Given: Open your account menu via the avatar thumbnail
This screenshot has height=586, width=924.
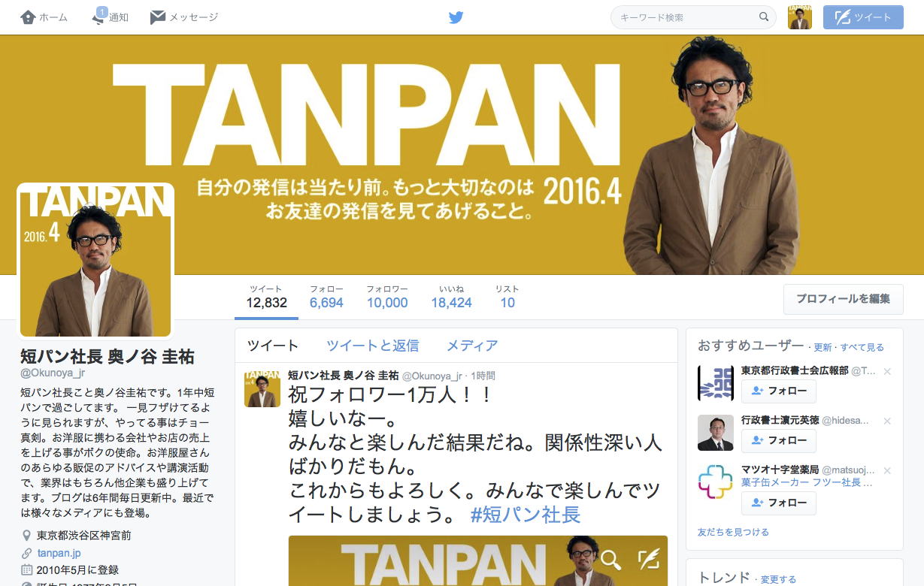Looking at the screenshot, I should (800, 17).
